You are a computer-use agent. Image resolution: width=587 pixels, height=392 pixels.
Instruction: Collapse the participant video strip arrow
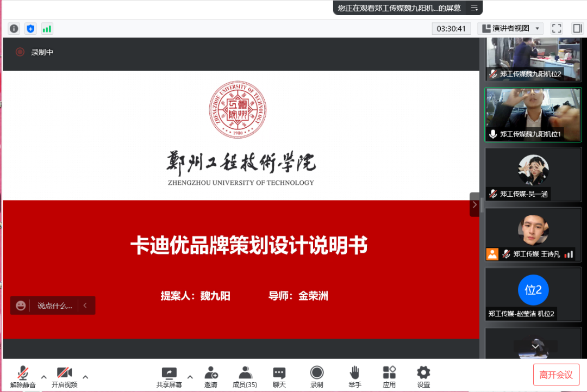(x=474, y=205)
